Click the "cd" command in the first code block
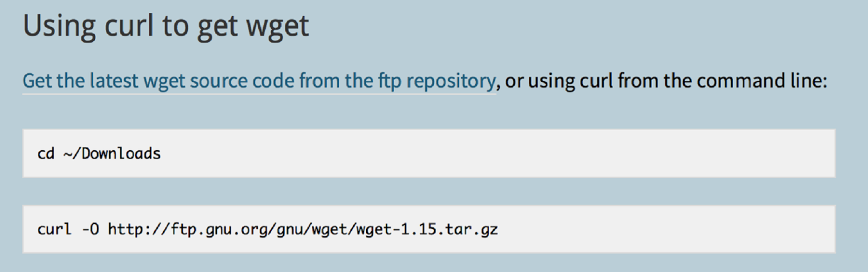Viewport: 868px width, 272px height. pyautogui.click(x=46, y=154)
